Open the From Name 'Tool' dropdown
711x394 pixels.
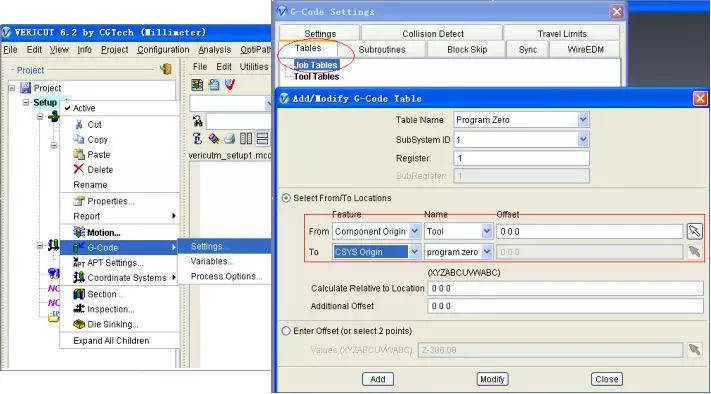pos(487,231)
